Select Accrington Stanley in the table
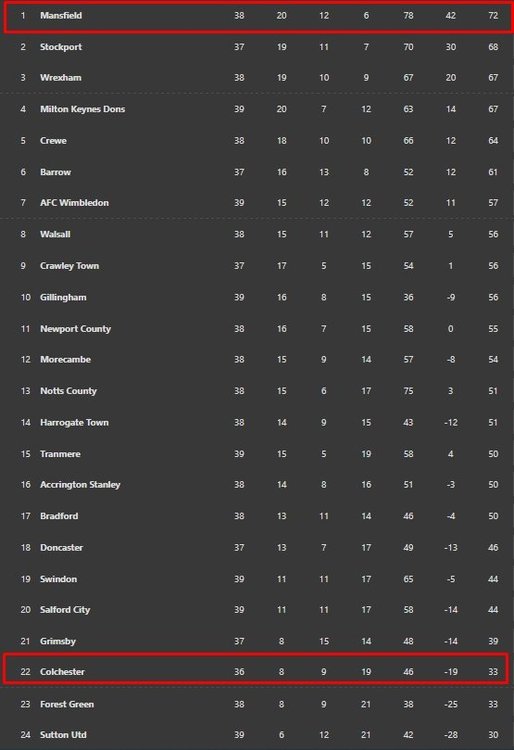This screenshot has height=750, width=514. (x=80, y=485)
